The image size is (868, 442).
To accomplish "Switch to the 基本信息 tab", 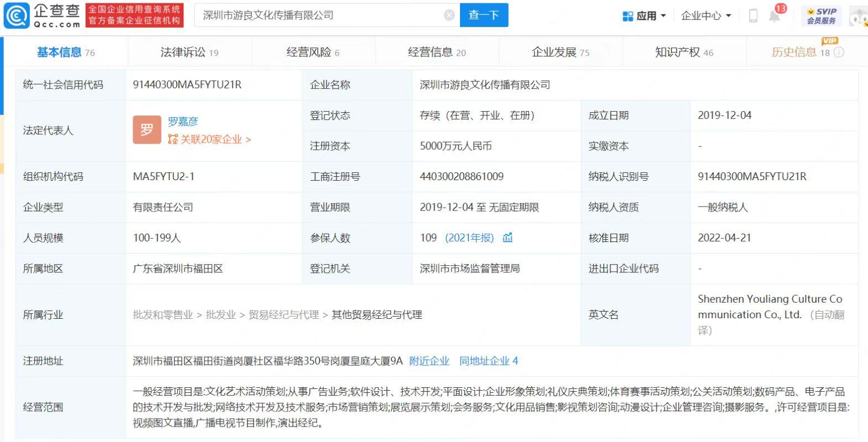I will (x=66, y=52).
